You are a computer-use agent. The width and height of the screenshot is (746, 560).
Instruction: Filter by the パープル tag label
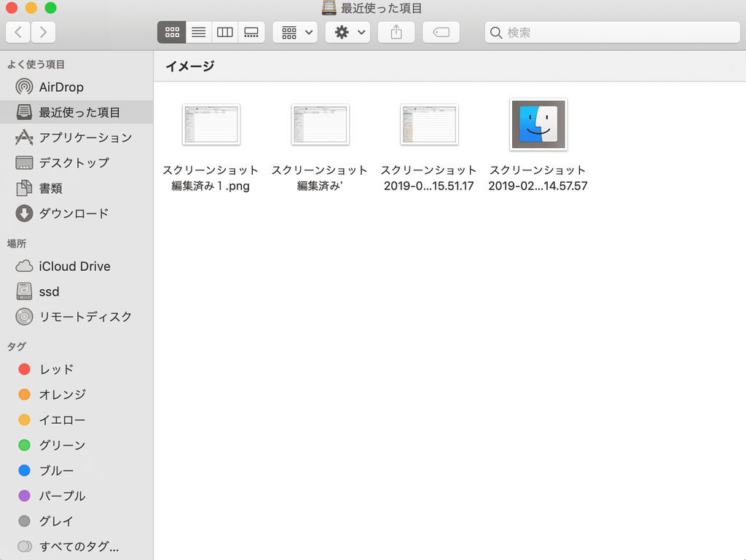point(63,496)
